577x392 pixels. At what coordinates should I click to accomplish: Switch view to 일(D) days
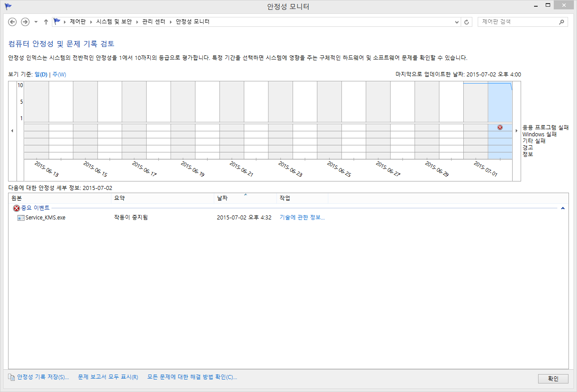[41, 75]
